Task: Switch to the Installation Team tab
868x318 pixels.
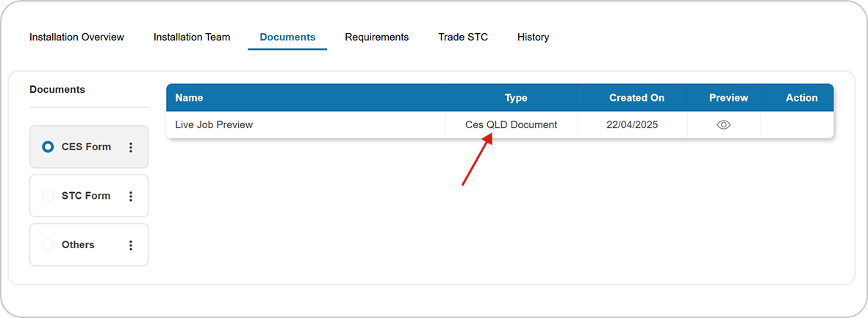Action: click(x=192, y=37)
